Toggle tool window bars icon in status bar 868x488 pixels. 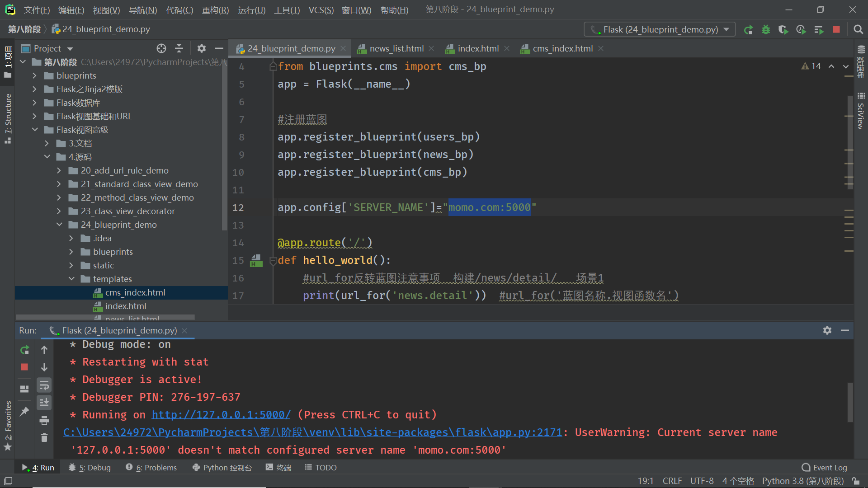pos(8,481)
